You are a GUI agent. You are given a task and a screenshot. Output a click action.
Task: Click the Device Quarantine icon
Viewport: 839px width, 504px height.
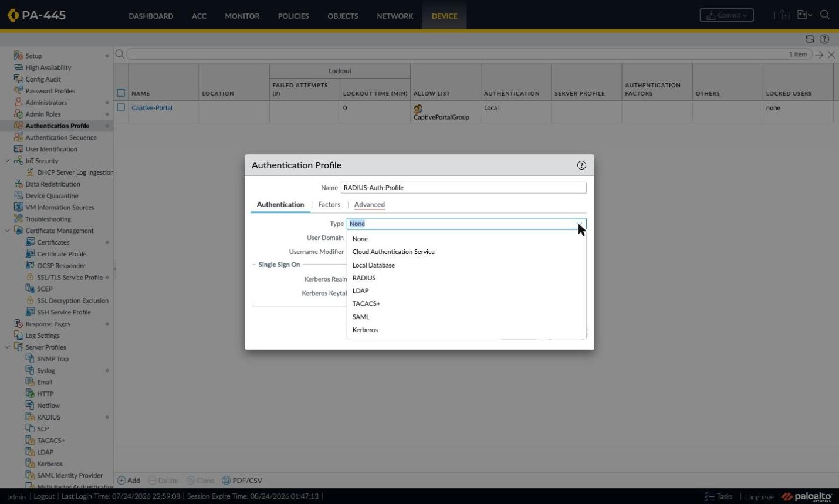pos(18,195)
